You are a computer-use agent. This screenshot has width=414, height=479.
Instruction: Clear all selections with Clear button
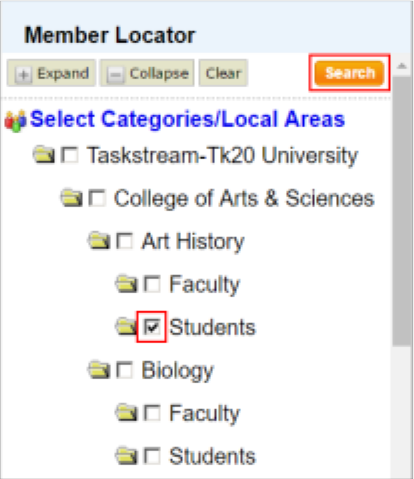[223, 73]
